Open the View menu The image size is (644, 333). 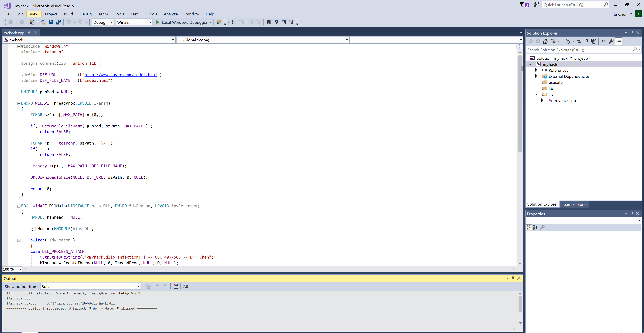(x=34, y=14)
